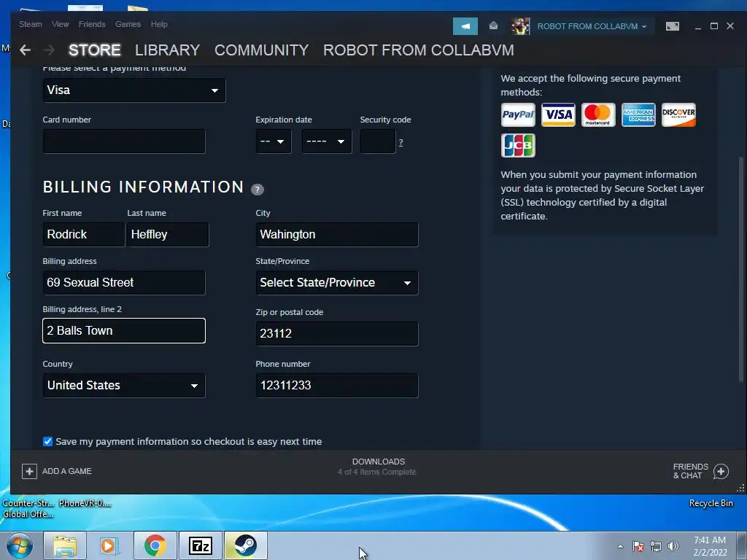Expand the ROBOT FROM COLLABVM account menu
Image resolution: width=747 pixels, height=560 pixels.
pos(592,26)
